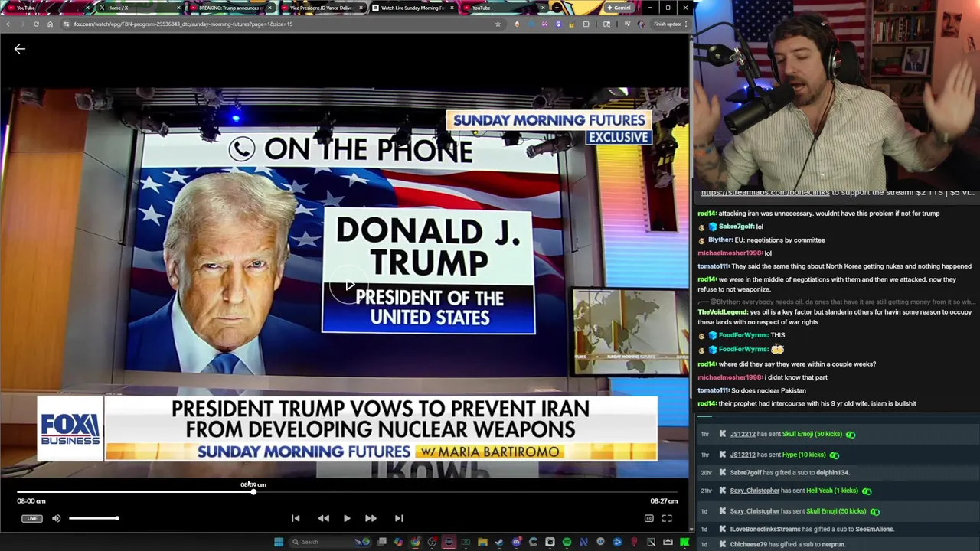Open Gemini in the browser
Image resolution: width=980 pixels, height=551 pixels.
coord(619,8)
